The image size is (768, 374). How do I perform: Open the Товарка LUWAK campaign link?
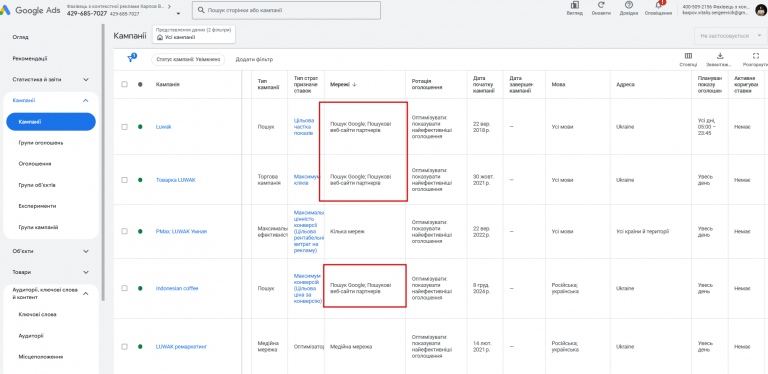[x=175, y=180]
